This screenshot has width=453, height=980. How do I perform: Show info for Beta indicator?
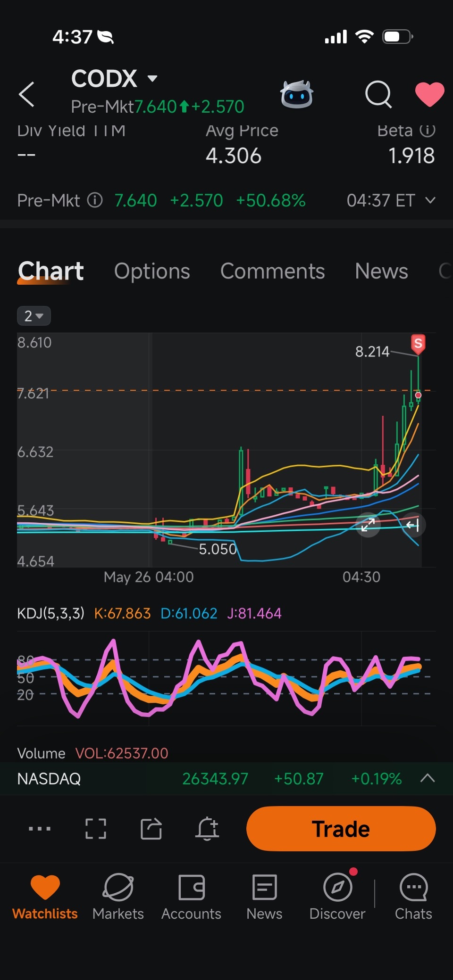(x=428, y=130)
